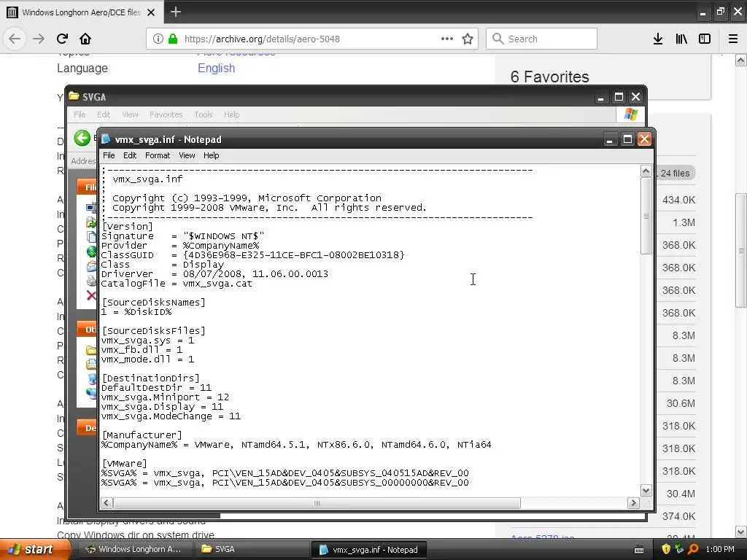Click Notepad horizontal scrollbar left arrow

107,503
